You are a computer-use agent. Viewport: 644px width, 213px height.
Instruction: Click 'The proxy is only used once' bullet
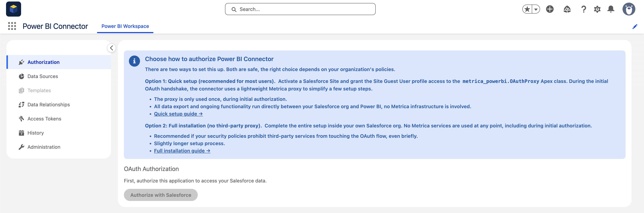click(220, 99)
